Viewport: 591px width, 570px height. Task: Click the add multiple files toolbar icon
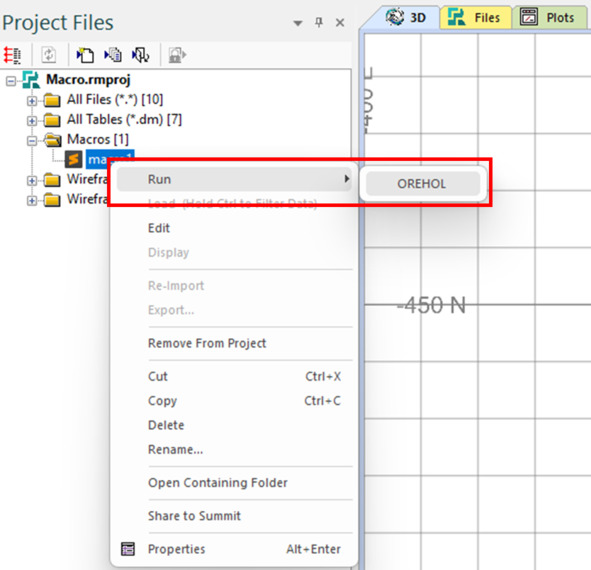tap(113, 55)
